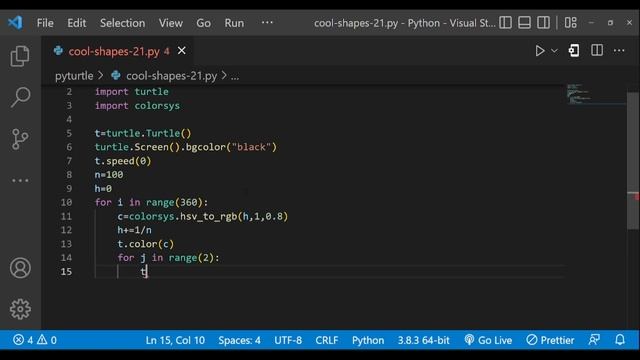
Task: Open the Run menu
Action: (234, 23)
